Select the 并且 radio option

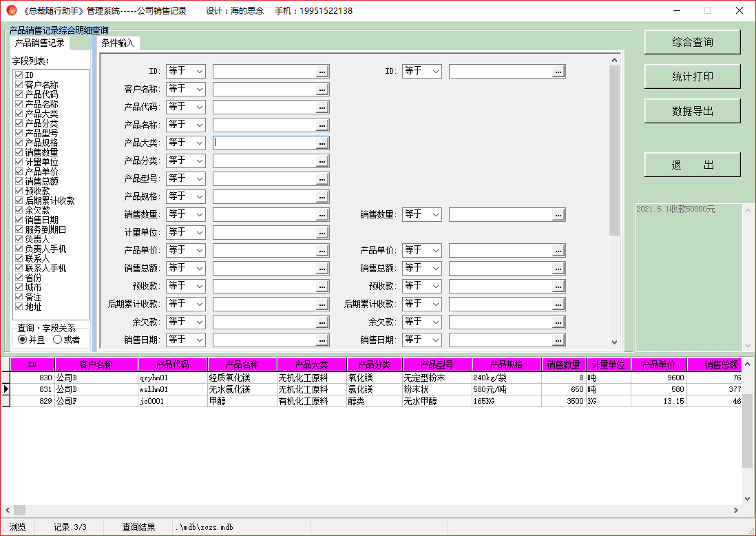tap(22, 340)
